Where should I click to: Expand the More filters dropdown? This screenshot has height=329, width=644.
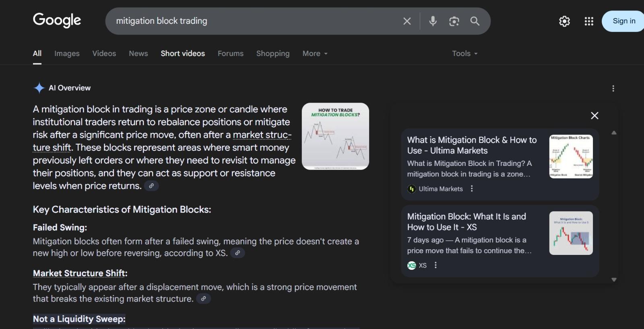(315, 53)
